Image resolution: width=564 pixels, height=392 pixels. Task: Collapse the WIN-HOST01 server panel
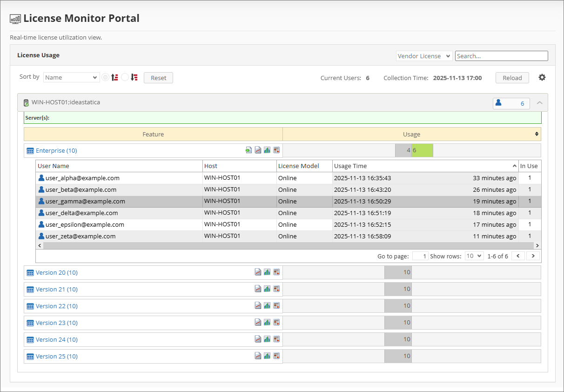coord(539,103)
